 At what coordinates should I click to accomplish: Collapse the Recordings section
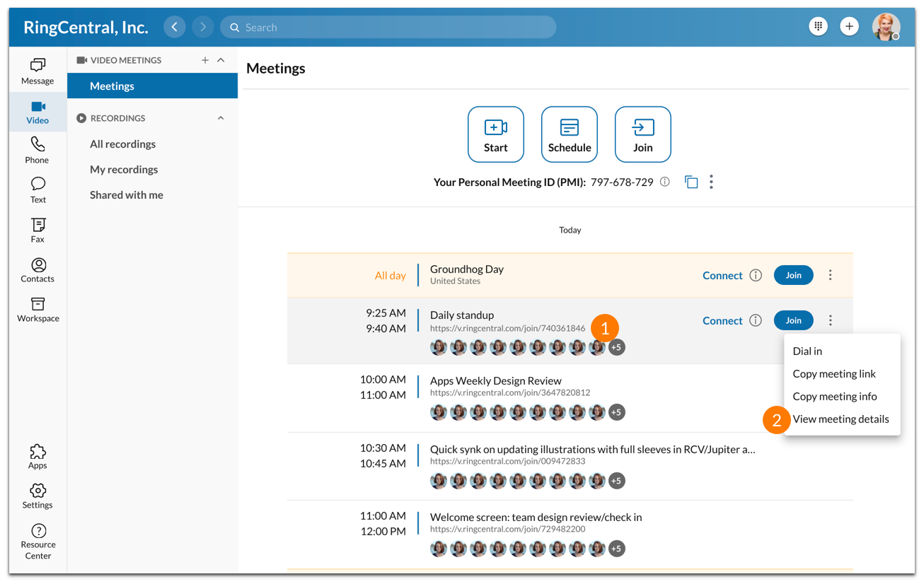click(x=221, y=118)
